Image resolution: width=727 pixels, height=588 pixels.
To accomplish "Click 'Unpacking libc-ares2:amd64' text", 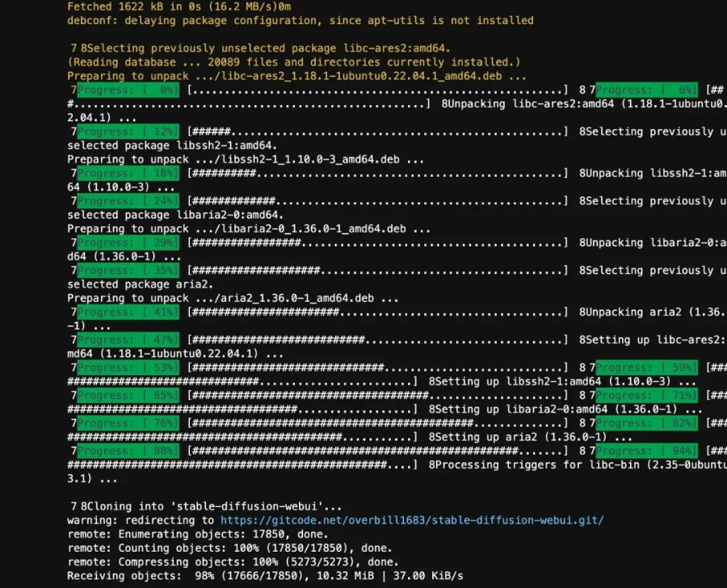I will click(531, 104).
